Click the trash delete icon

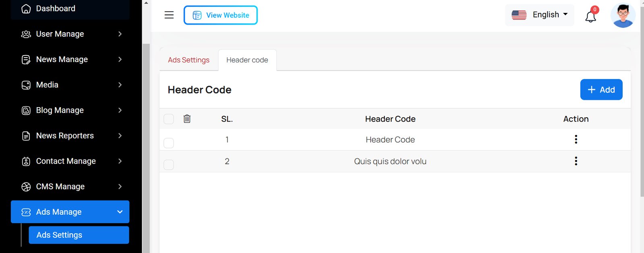click(187, 119)
